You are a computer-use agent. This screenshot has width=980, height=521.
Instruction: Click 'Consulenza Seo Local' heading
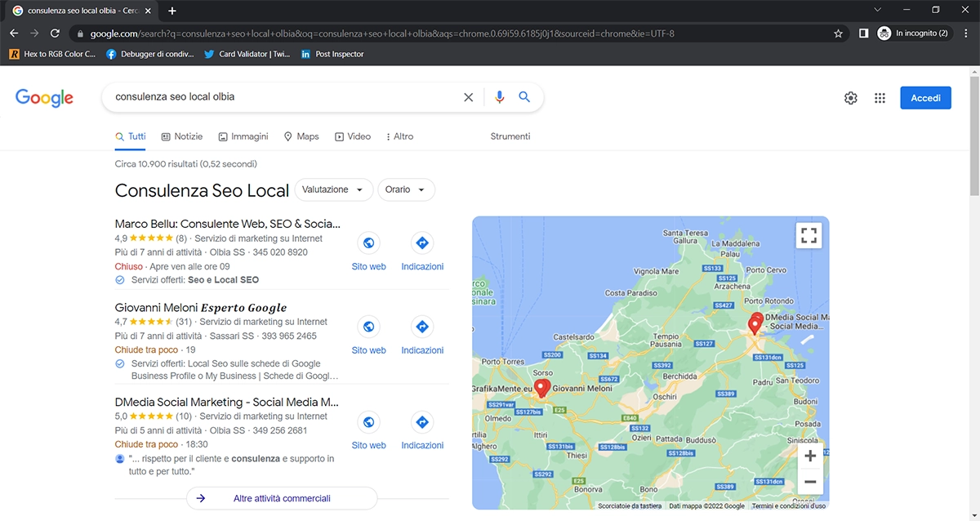(202, 191)
